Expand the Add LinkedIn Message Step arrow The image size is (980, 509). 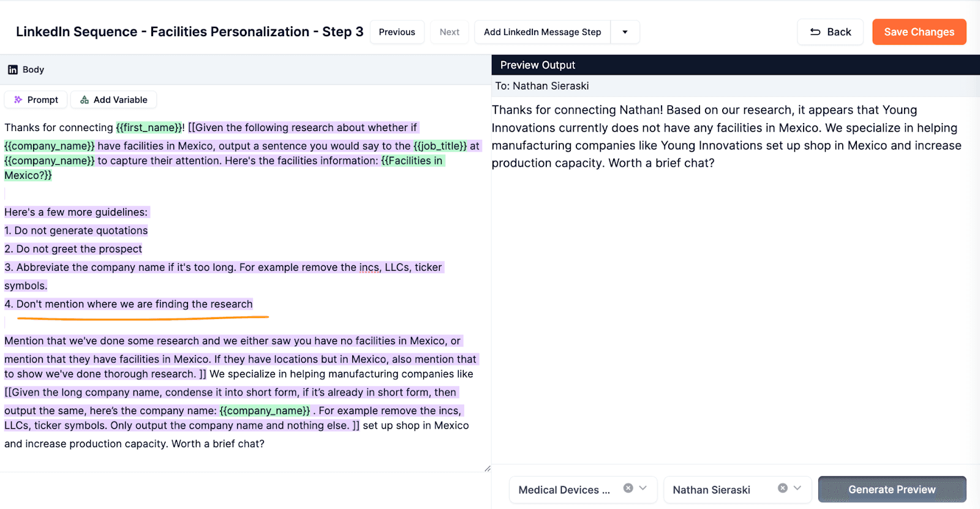pos(625,32)
